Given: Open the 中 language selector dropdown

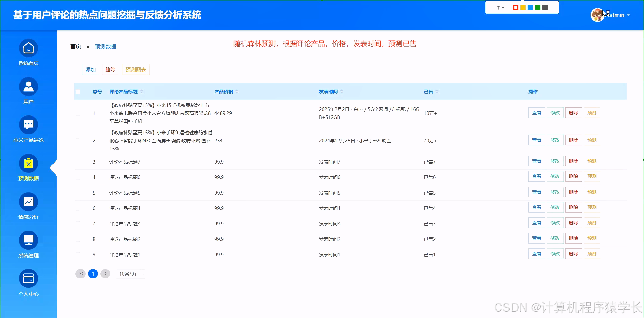Looking at the screenshot, I should point(500,7).
